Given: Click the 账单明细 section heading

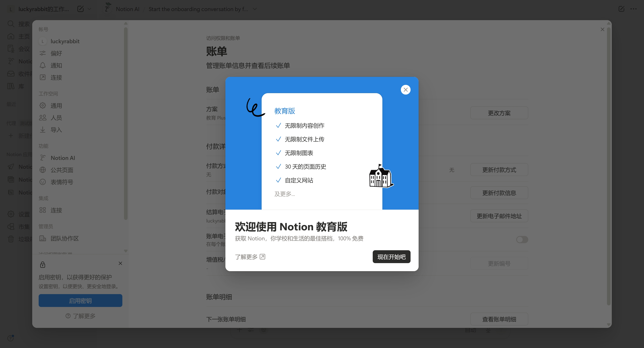Looking at the screenshot, I should click(219, 297).
